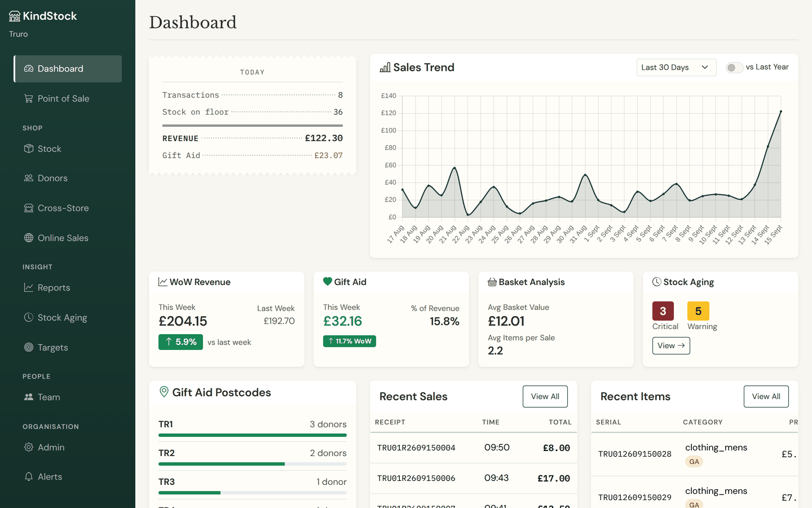Click the TR2 donors progress bar
812x508 pixels.
coord(253,464)
